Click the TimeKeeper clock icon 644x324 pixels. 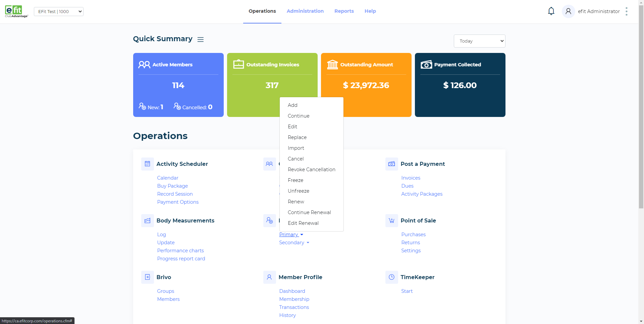pyautogui.click(x=392, y=277)
